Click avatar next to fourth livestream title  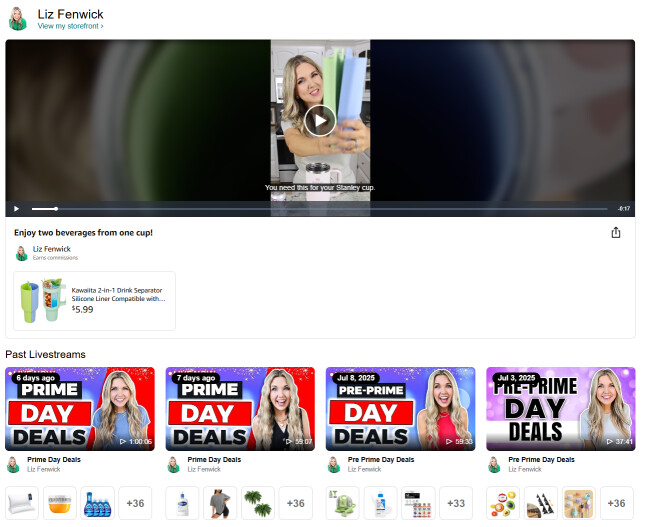coord(494,464)
